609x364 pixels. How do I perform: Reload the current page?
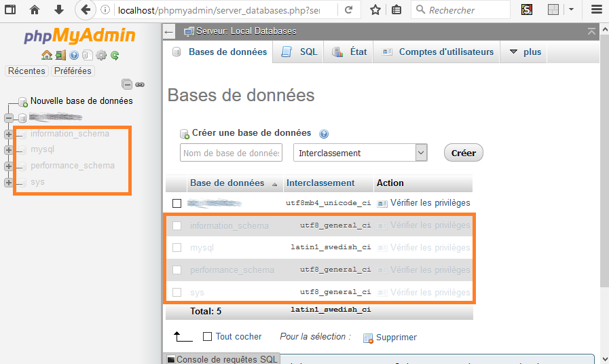pos(349,10)
